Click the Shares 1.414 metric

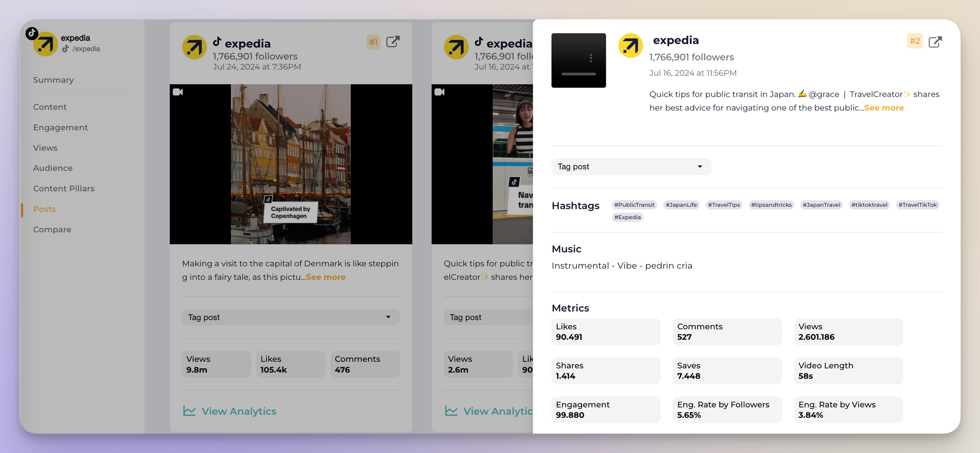click(606, 371)
